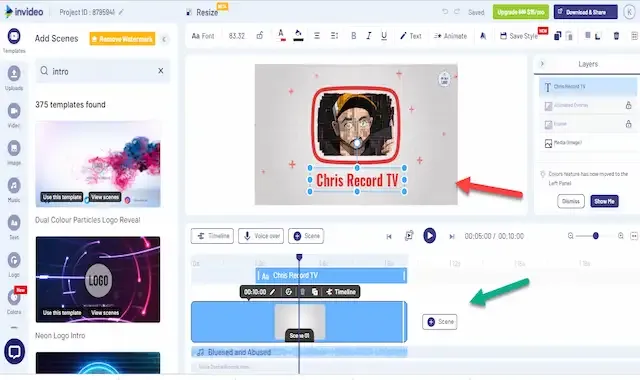Adjust the timeline zoom slider handle

[596, 236]
